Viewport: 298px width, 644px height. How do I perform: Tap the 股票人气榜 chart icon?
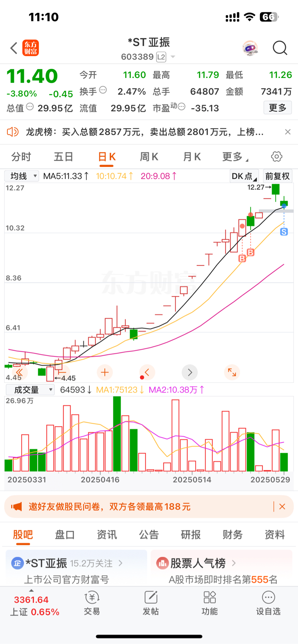(162, 563)
